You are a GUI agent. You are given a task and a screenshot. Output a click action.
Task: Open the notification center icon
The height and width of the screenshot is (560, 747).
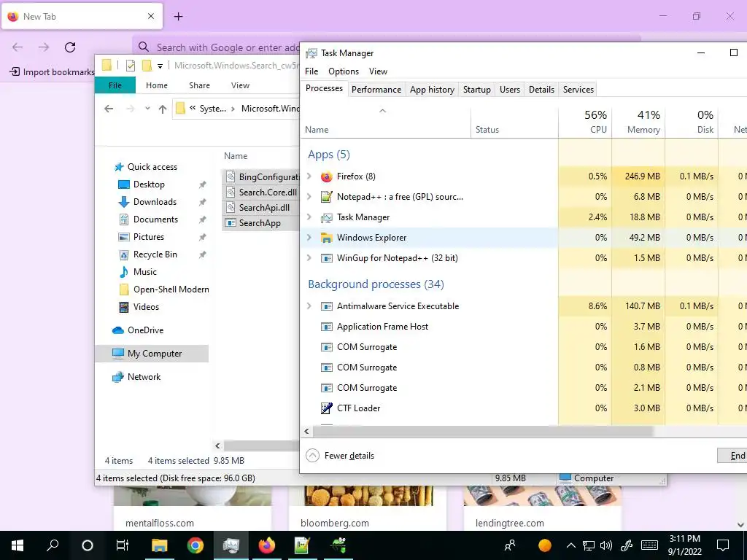[x=723, y=545]
